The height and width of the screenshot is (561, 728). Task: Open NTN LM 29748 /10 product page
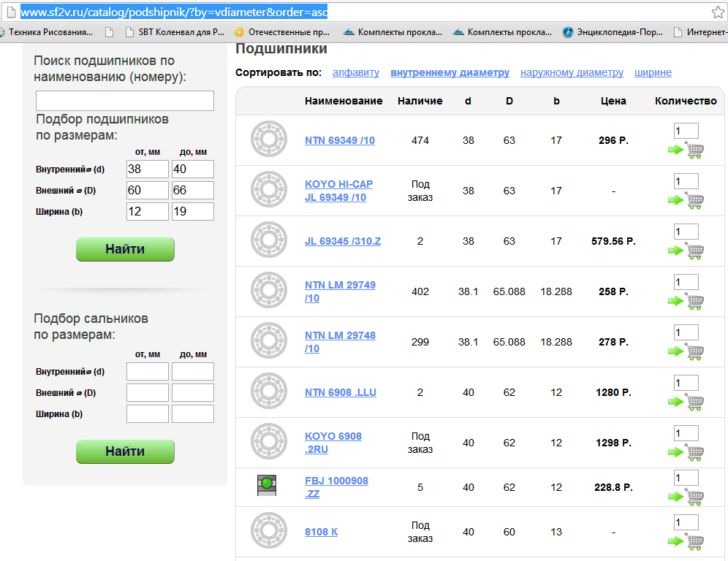[340, 342]
